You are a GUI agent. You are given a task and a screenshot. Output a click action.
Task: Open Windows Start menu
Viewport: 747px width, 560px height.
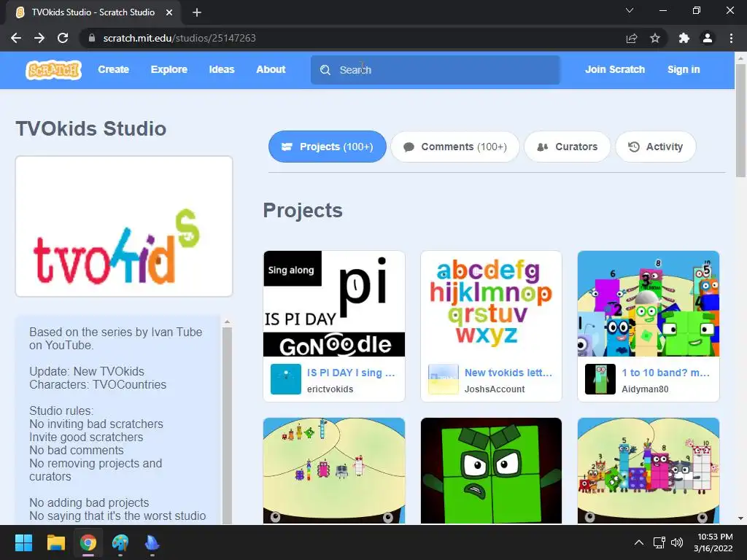coord(23,542)
